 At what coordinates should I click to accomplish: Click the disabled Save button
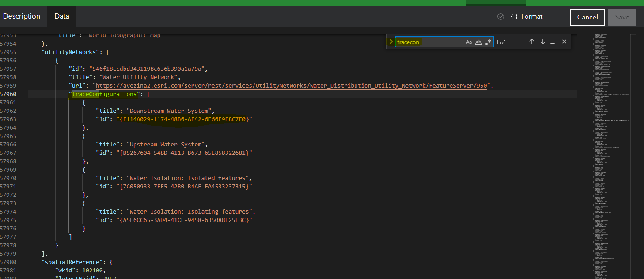point(622,17)
